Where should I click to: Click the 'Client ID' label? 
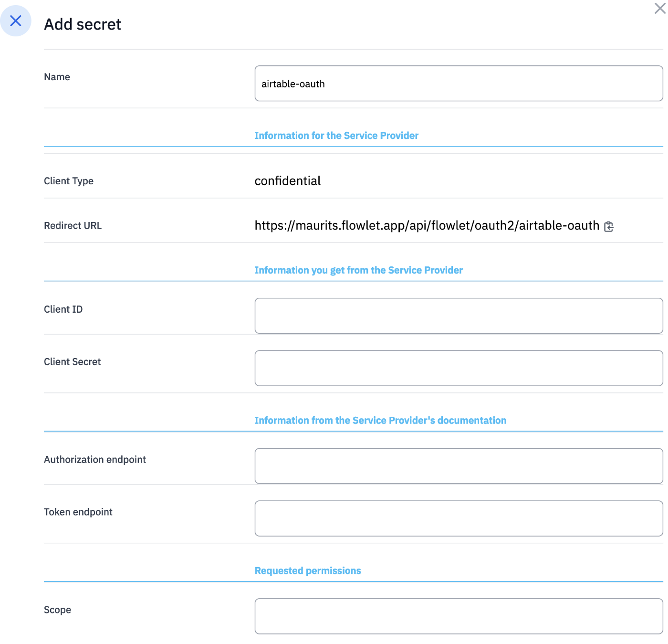point(63,309)
